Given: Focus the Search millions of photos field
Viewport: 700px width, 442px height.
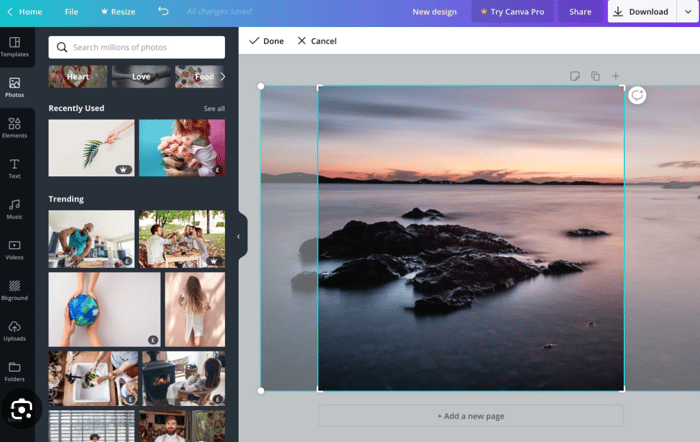Looking at the screenshot, I should click(x=137, y=47).
